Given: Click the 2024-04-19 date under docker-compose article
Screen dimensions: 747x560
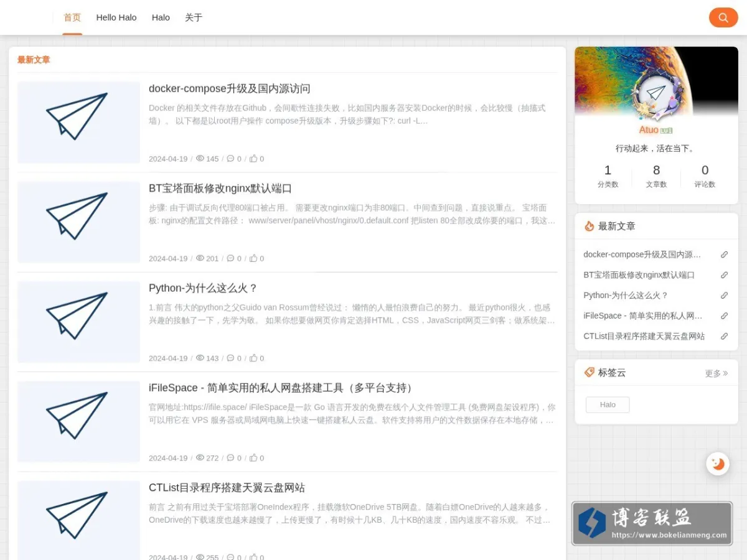Looking at the screenshot, I should [x=168, y=159].
